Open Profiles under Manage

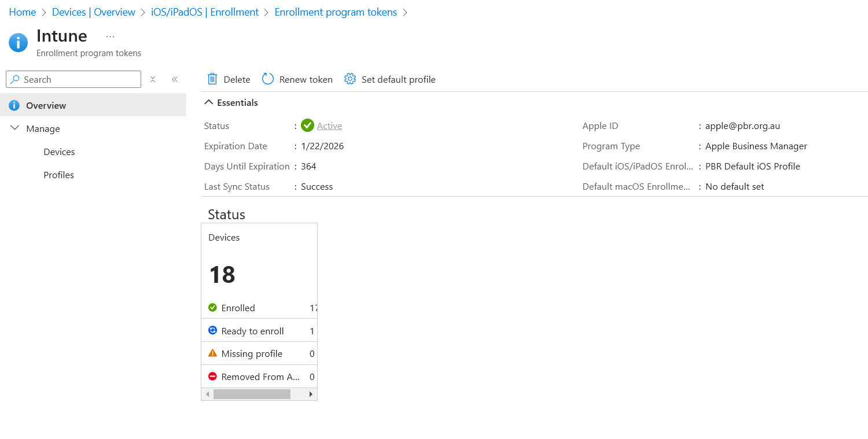coord(58,175)
